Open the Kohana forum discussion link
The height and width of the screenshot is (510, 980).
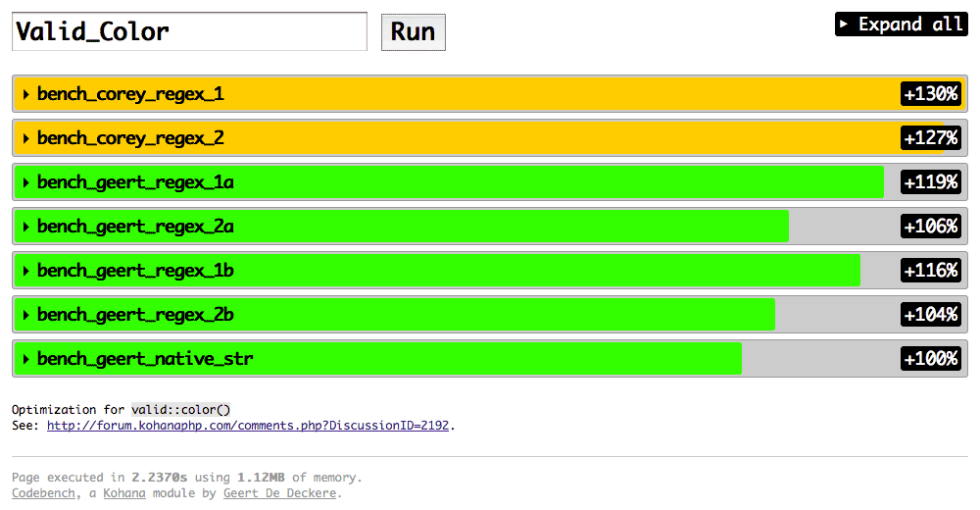click(x=250, y=426)
